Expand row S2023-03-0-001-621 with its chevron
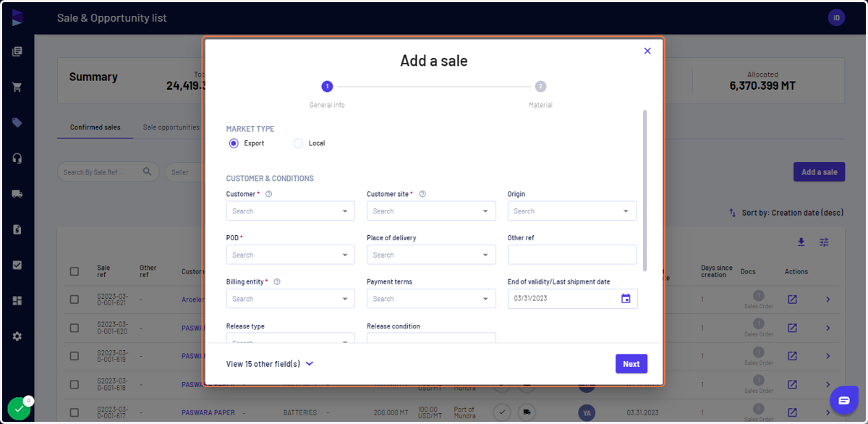The height and width of the screenshot is (424, 868). coord(828,299)
